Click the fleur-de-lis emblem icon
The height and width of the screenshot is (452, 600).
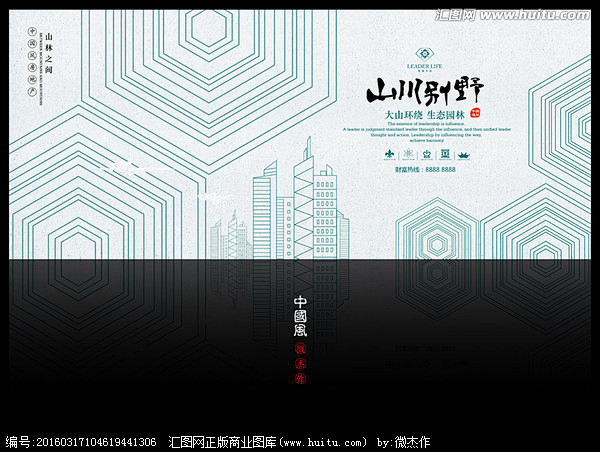[390, 155]
